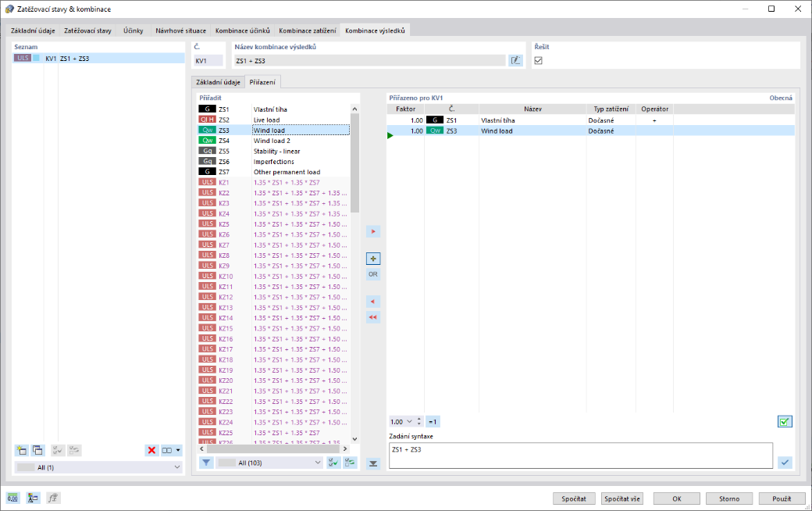The height and width of the screenshot is (511, 812).
Task: Toggle the Řešit checkbox
Action: (539, 61)
